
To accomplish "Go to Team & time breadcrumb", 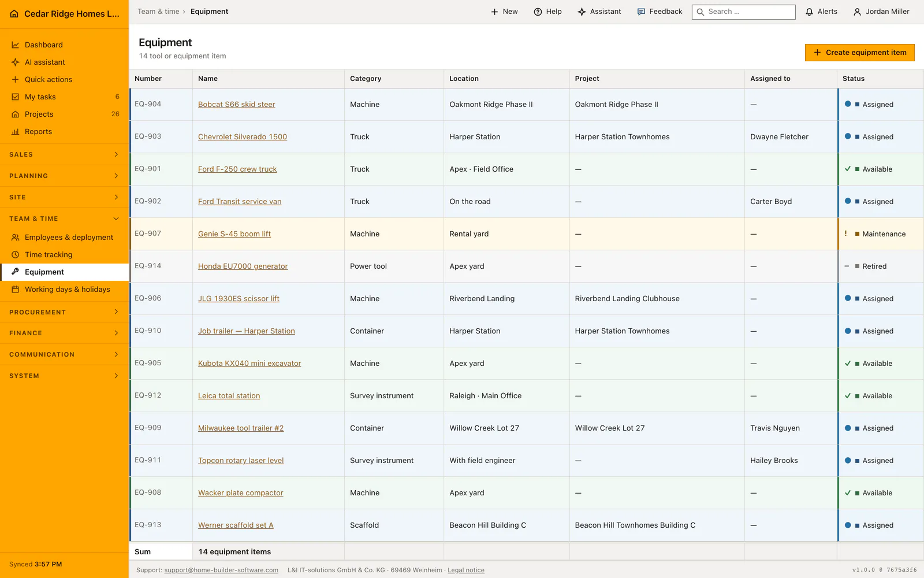I will (158, 12).
